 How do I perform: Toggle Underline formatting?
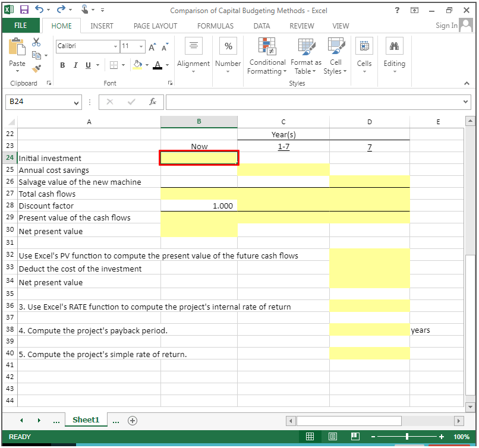[x=88, y=65]
